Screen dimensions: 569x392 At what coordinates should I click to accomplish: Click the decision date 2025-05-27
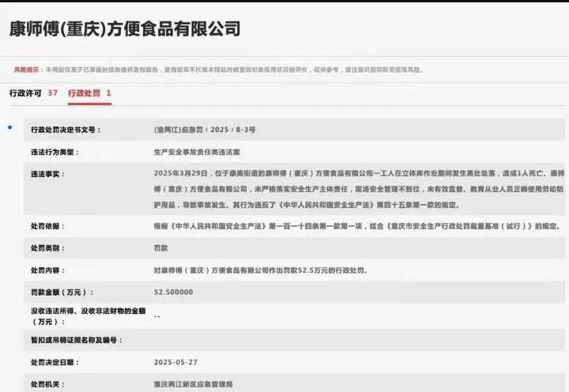pos(175,362)
